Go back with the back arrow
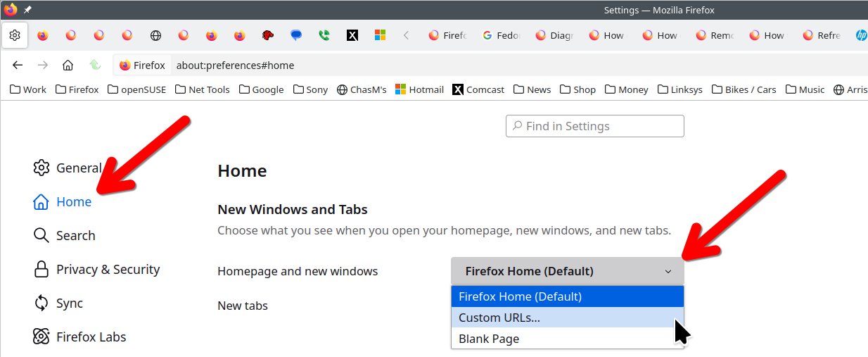Viewport: 868px width, 357px height. pyautogui.click(x=18, y=65)
